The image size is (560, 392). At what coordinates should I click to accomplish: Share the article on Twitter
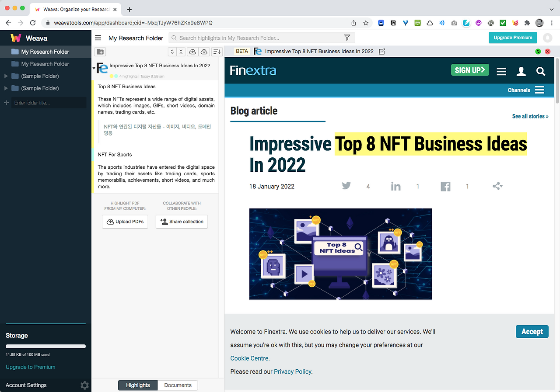click(346, 186)
